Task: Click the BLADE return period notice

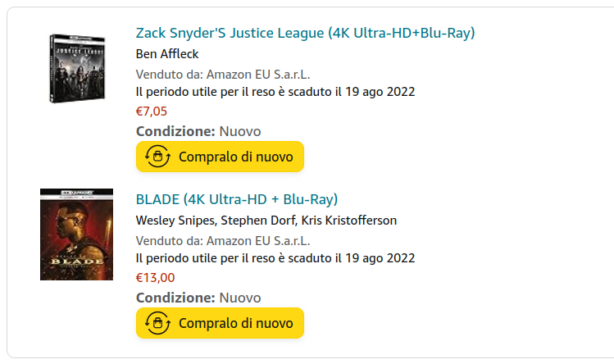Action: pyautogui.click(x=275, y=258)
